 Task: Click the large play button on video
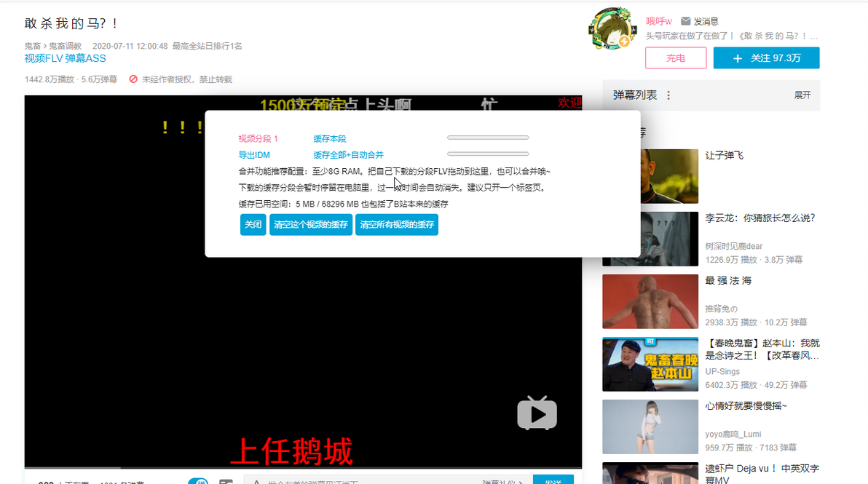tap(537, 413)
